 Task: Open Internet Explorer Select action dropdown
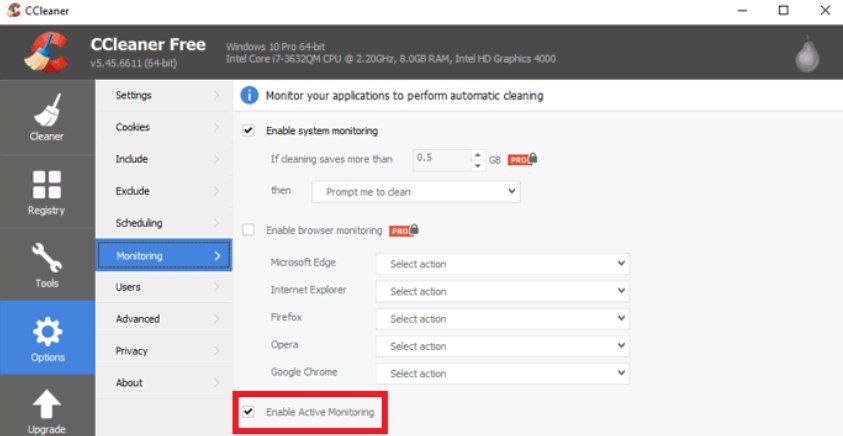point(503,291)
